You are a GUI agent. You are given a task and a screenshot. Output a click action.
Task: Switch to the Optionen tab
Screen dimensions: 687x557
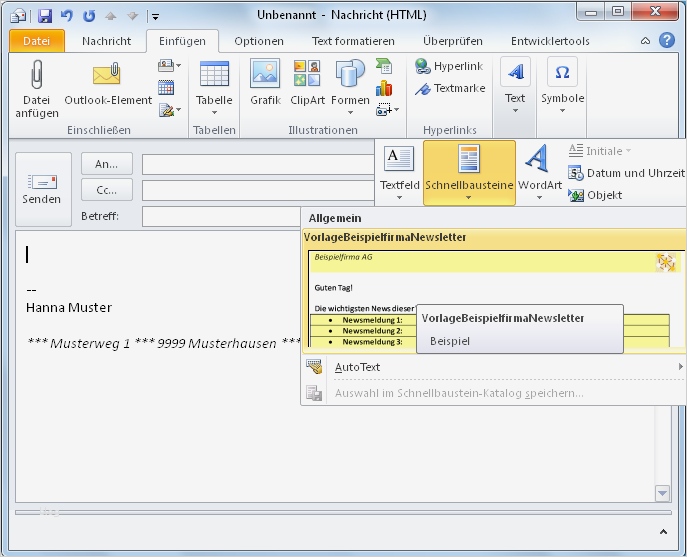pos(259,41)
